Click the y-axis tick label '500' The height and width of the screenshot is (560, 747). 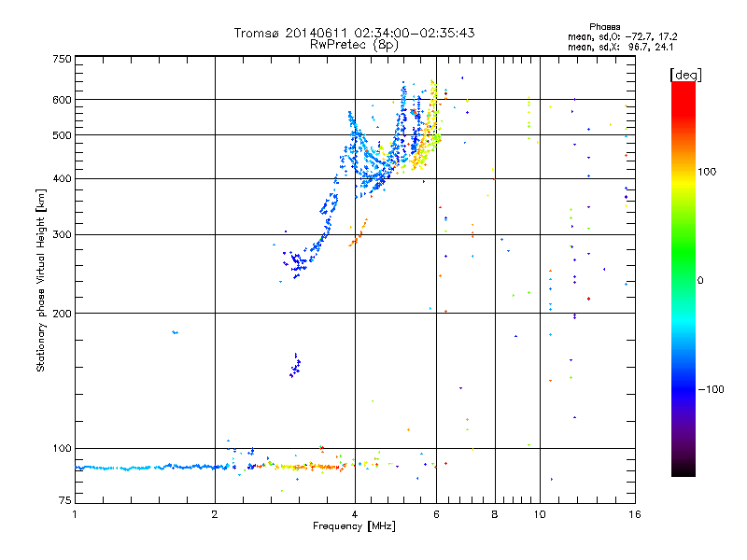pos(62,135)
